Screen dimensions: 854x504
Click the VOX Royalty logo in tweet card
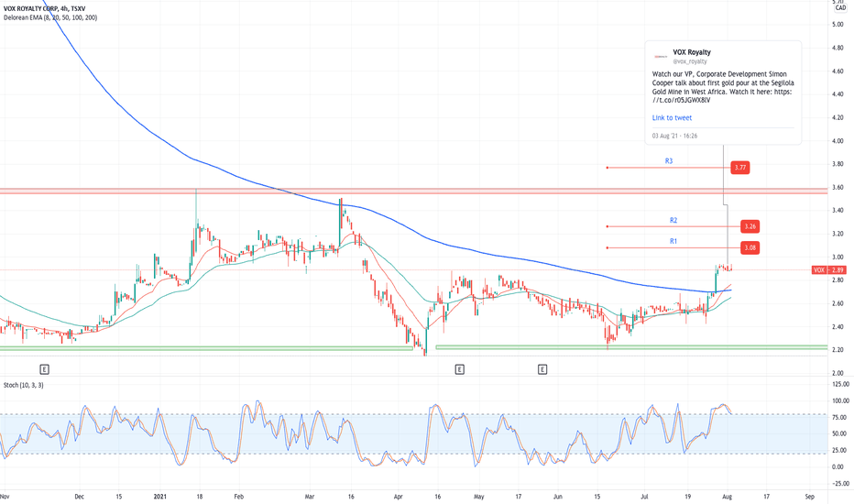661,56
